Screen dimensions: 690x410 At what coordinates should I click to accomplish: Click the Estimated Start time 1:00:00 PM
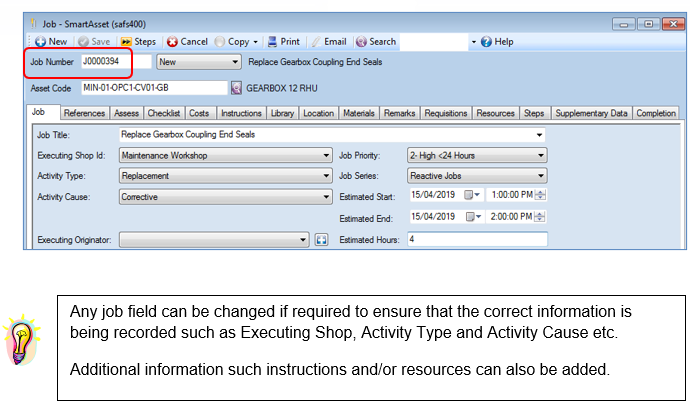click(512, 195)
